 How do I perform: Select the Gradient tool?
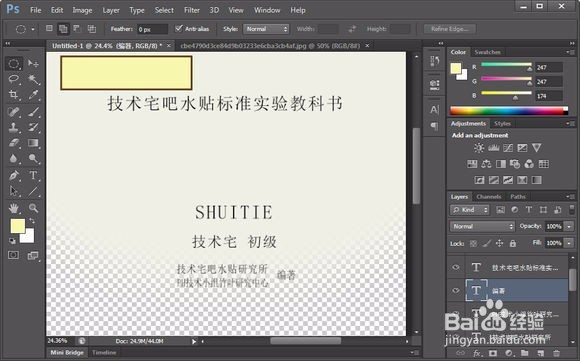click(33, 143)
